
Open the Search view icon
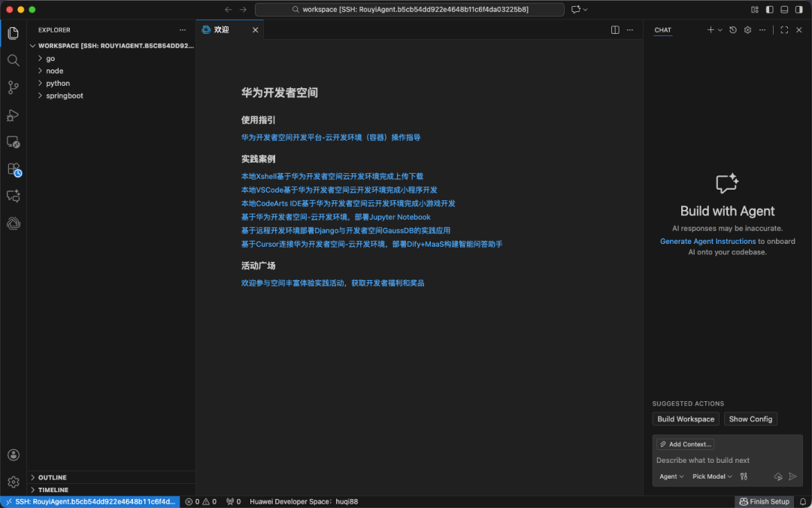click(14, 60)
